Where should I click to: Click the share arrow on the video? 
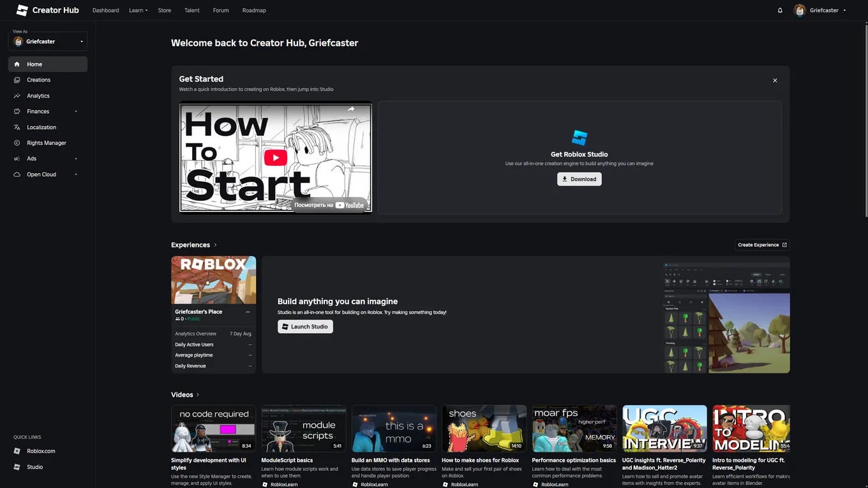tap(350, 109)
